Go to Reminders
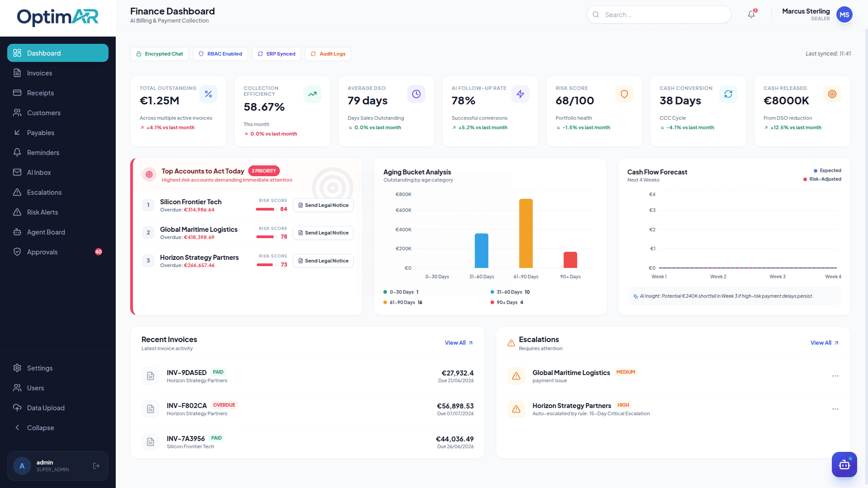The image size is (868, 488). [x=58, y=152]
